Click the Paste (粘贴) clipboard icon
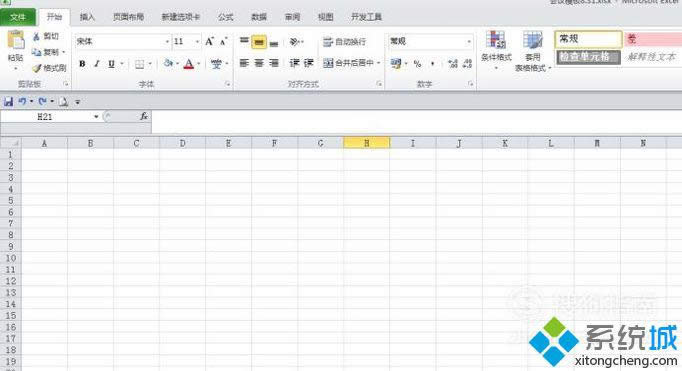The image size is (682, 371). [x=16, y=40]
